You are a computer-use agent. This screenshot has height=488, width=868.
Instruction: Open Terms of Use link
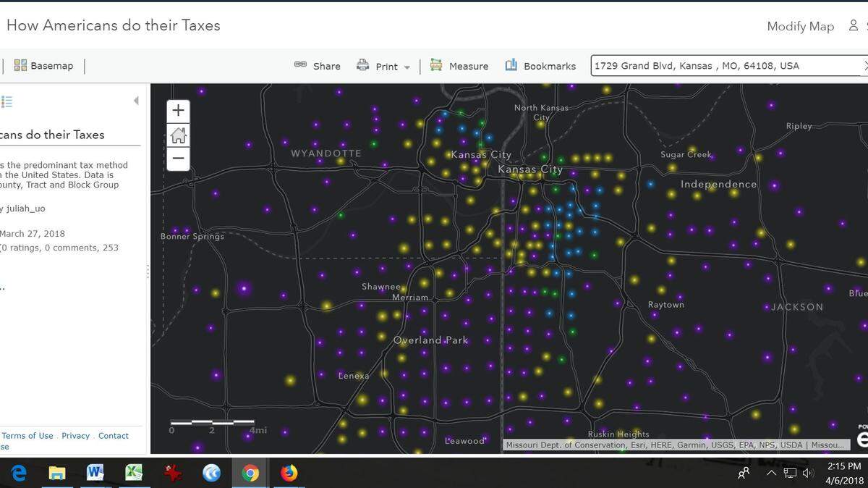point(27,436)
